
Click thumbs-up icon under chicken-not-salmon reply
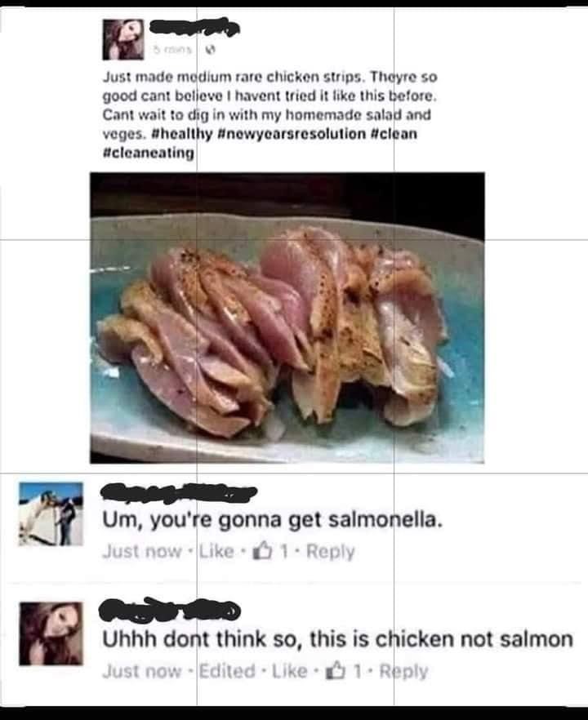[335, 670]
